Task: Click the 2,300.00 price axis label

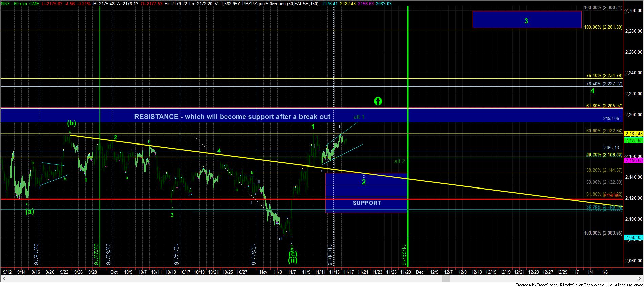Action: click(x=633, y=10)
